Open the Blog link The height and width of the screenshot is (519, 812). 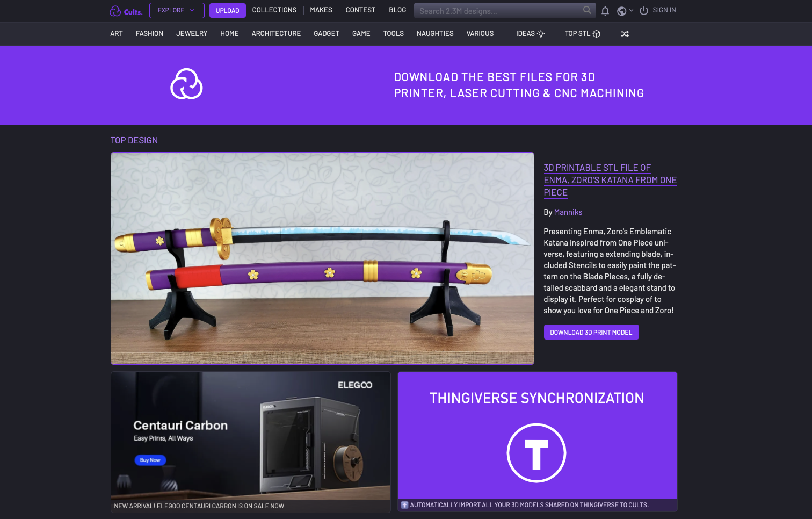click(397, 10)
